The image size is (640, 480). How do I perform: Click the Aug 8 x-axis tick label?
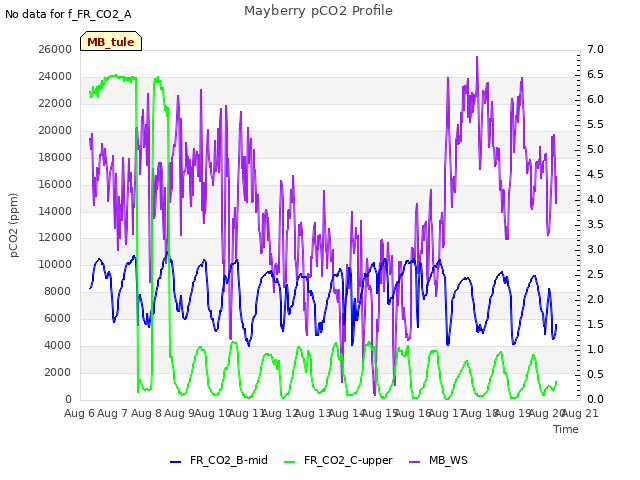click(x=146, y=413)
